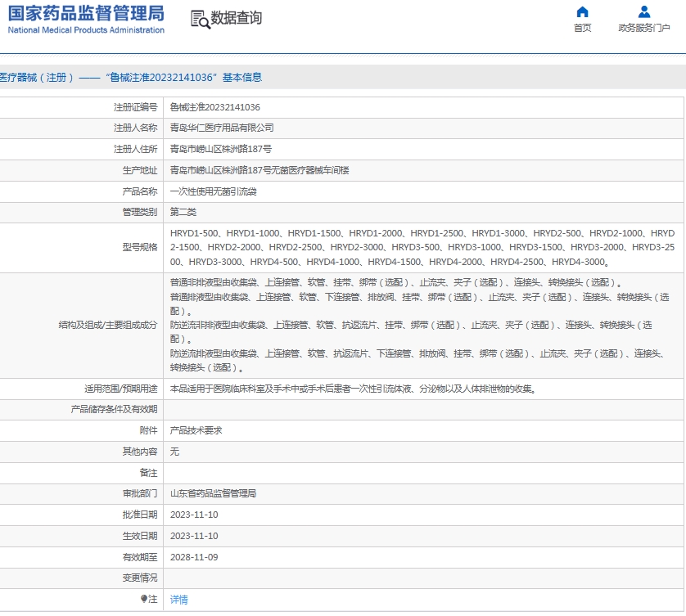Click the 附件 label
The image size is (686, 616).
tap(148, 430)
